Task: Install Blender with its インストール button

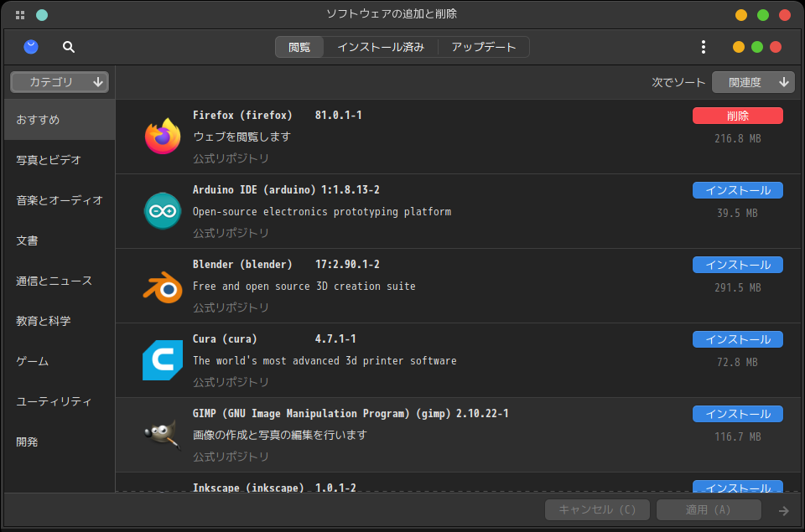Action: [x=738, y=265]
